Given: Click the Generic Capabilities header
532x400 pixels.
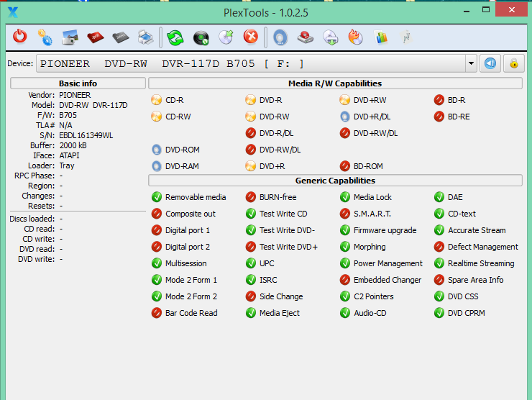Looking at the screenshot, I should [x=335, y=181].
